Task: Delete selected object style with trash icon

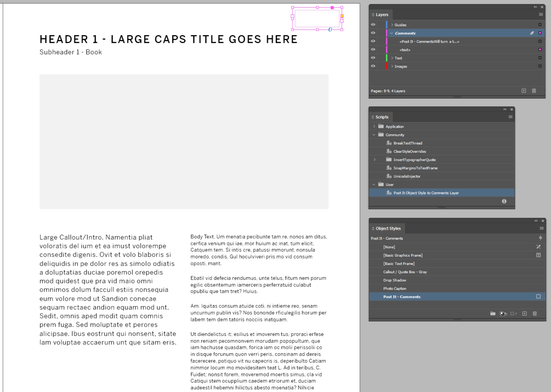Action: [x=535, y=313]
